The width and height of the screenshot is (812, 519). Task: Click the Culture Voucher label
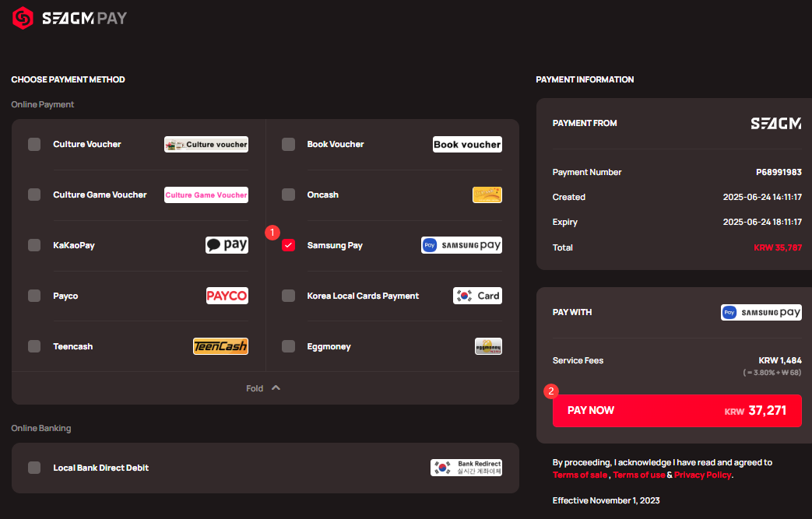87,145
